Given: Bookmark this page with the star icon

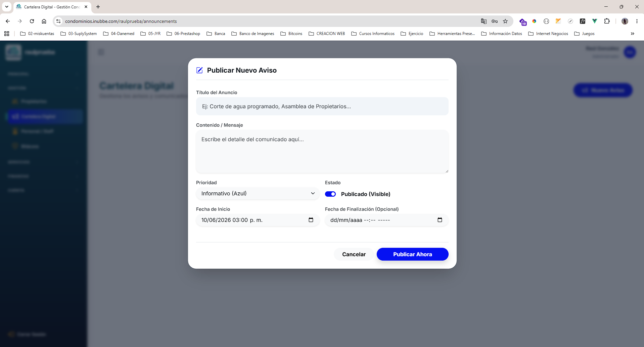Looking at the screenshot, I should pyautogui.click(x=505, y=21).
